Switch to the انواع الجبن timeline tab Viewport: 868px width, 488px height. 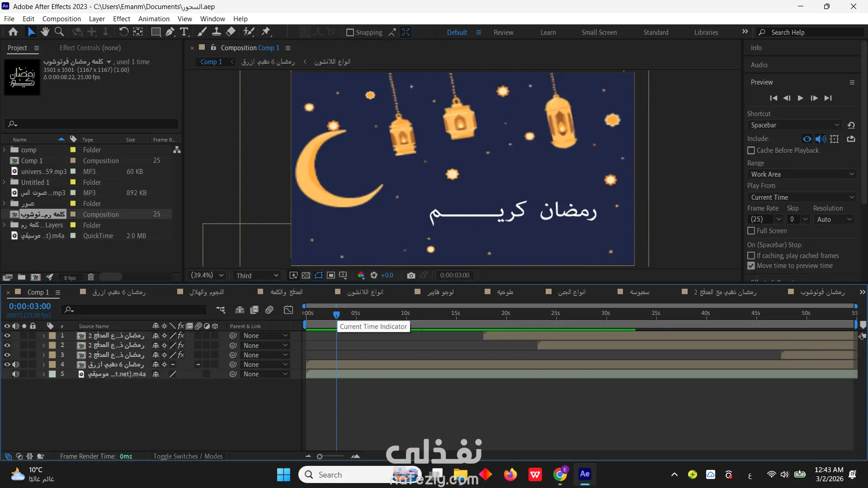click(x=571, y=292)
